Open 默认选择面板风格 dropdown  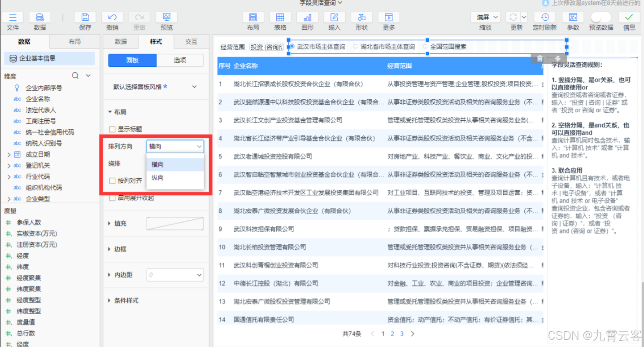point(155,87)
